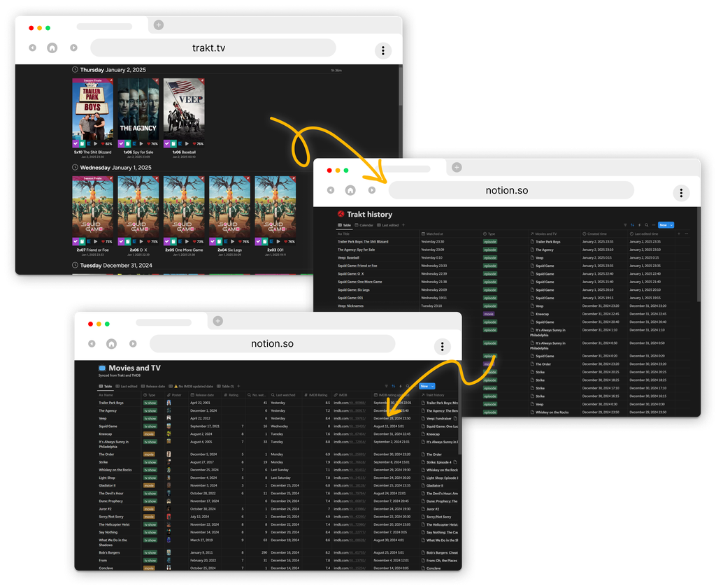Viewport: 716px width, 588px height.
Task: Click the Movies and TV browser address bar
Action: pos(272,344)
